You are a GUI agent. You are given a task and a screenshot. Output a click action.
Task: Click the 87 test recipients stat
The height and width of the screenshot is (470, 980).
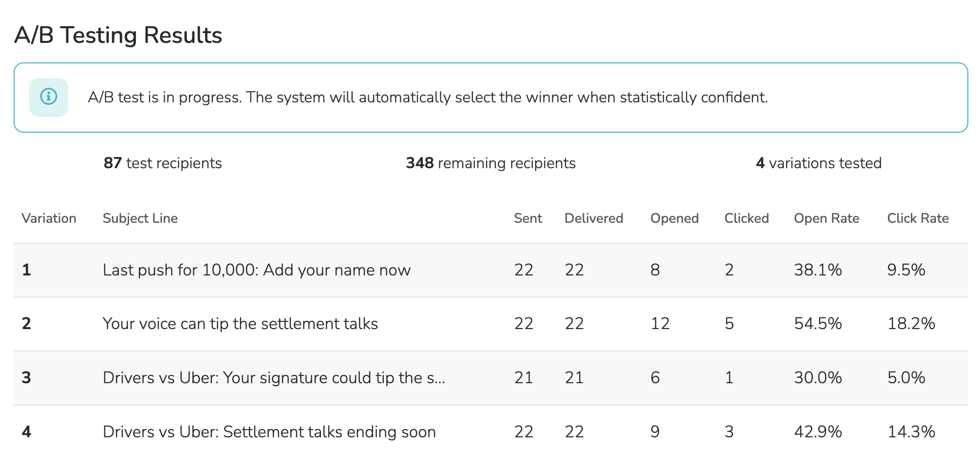coord(163,163)
